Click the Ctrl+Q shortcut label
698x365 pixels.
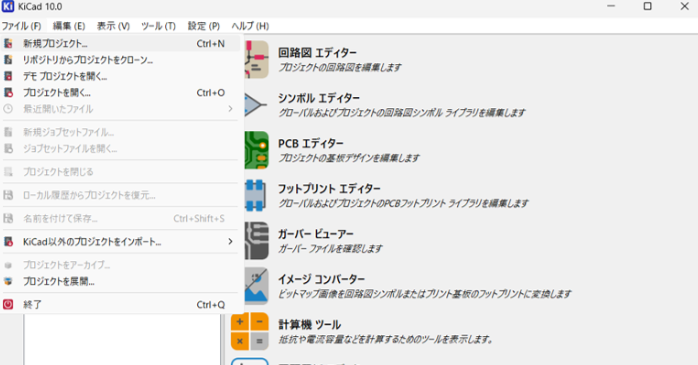(211, 305)
